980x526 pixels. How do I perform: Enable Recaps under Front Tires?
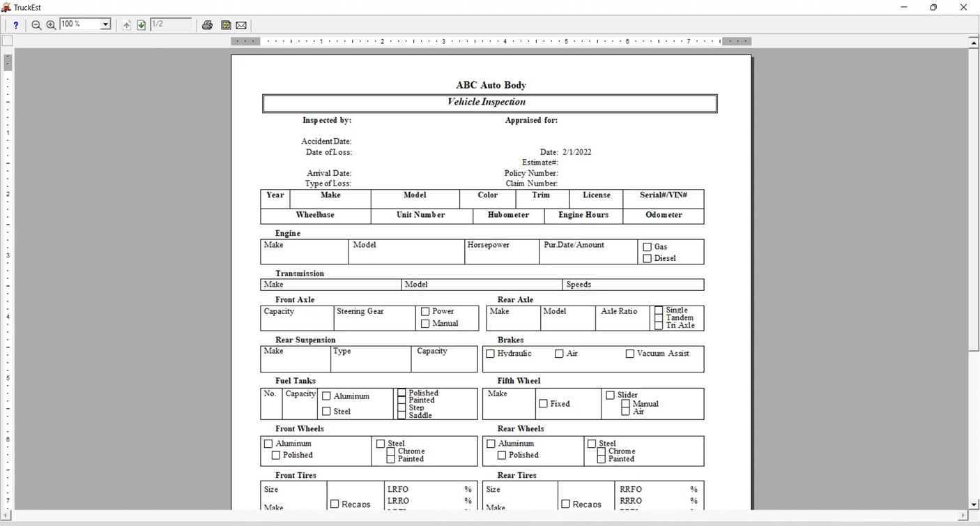pos(334,504)
